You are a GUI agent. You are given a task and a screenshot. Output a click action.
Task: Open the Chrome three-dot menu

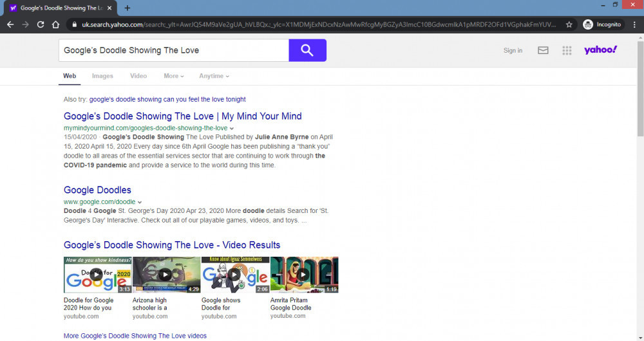tap(634, 24)
